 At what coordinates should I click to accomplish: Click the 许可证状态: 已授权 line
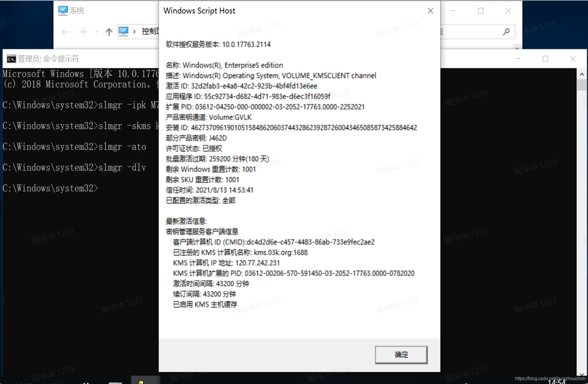pyautogui.click(x=194, y=148)
